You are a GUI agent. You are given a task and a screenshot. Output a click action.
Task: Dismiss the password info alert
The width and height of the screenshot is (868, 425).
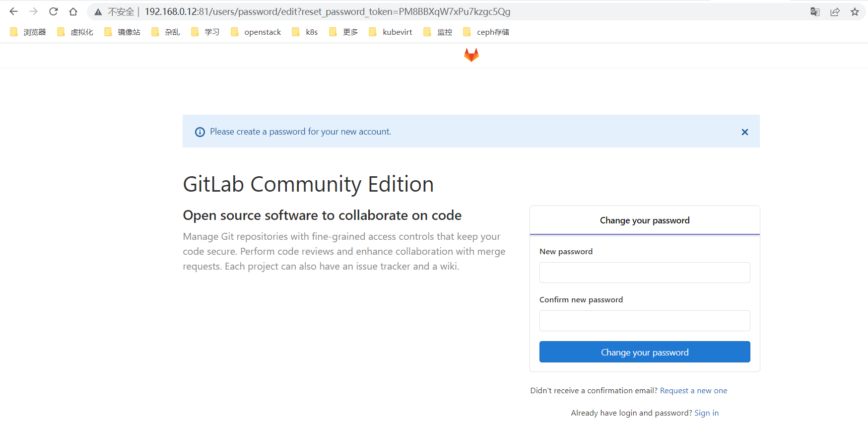(x=744, y=132)
